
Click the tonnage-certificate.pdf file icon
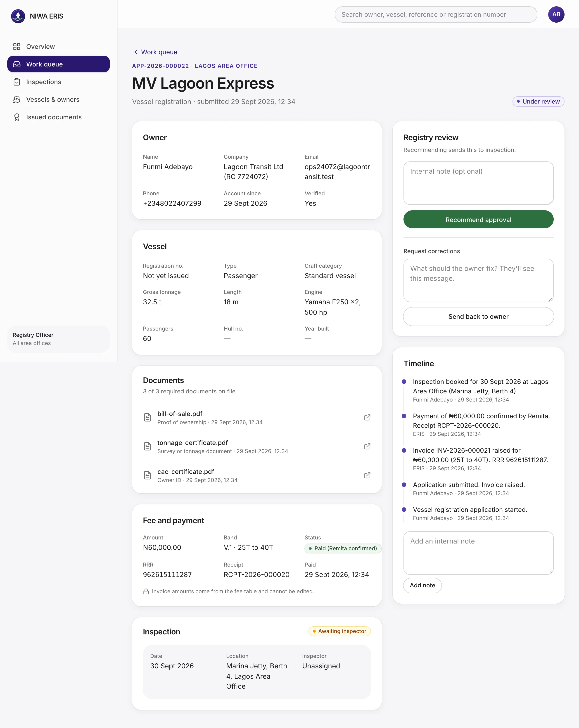(x=147, y=446)
